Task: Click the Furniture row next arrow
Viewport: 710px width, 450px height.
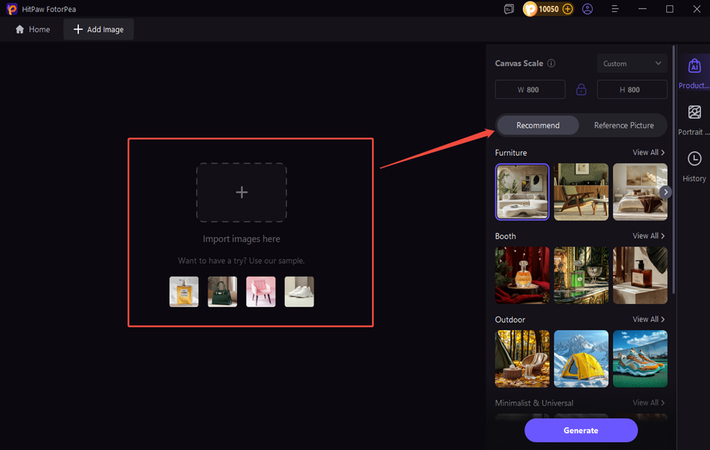Action: point(665,192)
